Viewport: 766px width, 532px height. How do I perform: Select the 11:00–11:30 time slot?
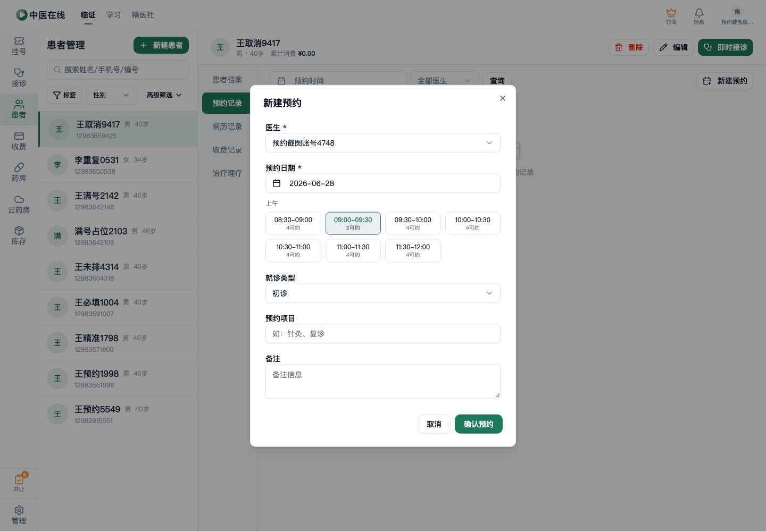353,250
